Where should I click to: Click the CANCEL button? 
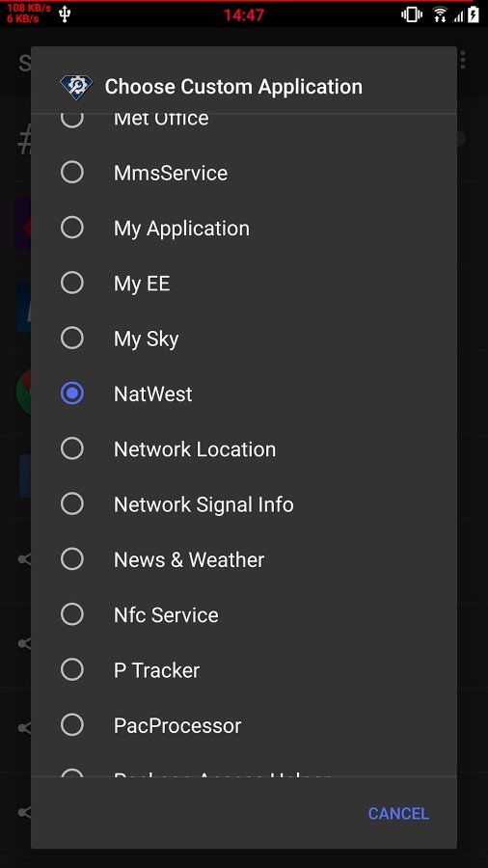tap(398, 813)
